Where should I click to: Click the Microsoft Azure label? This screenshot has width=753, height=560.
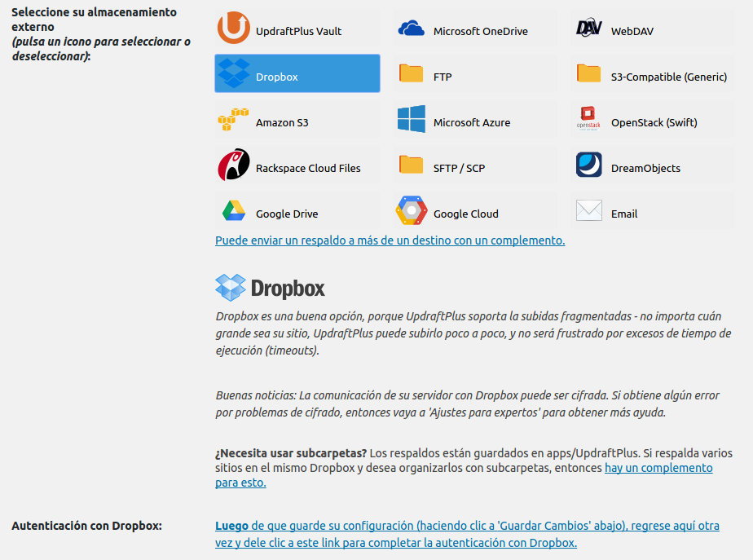pos(472,122)
